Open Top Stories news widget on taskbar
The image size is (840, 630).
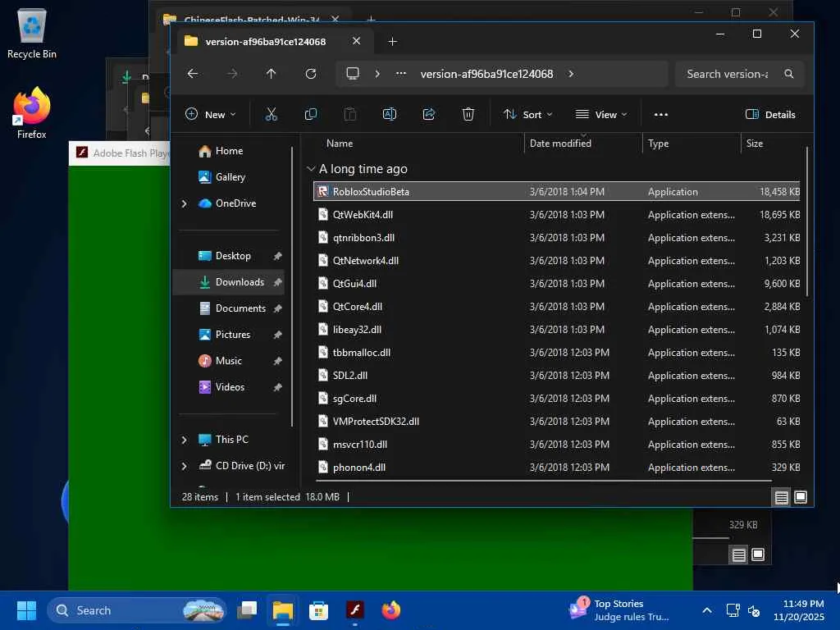620,610
